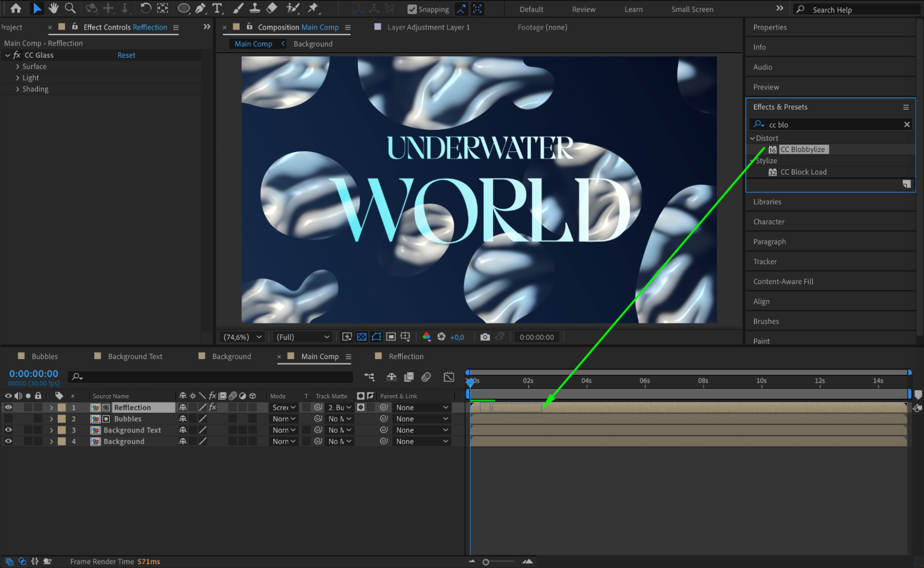Select CC Block Load effect
Viewport: 924px width, 568px height.
click(803, 172)
